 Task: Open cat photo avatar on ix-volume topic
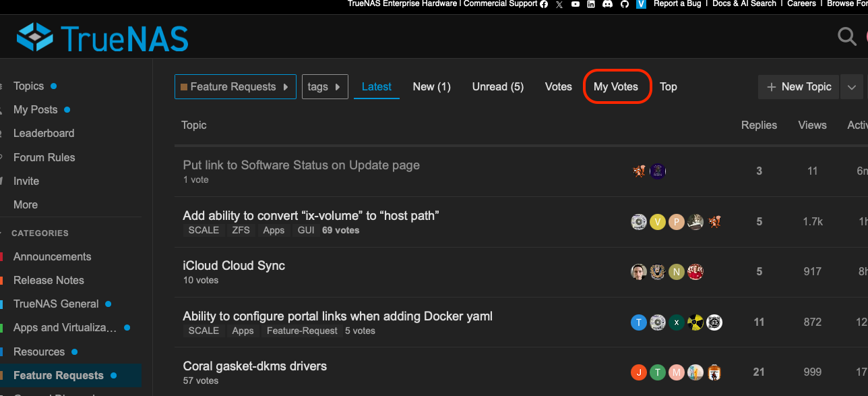[x=695, y=221]
